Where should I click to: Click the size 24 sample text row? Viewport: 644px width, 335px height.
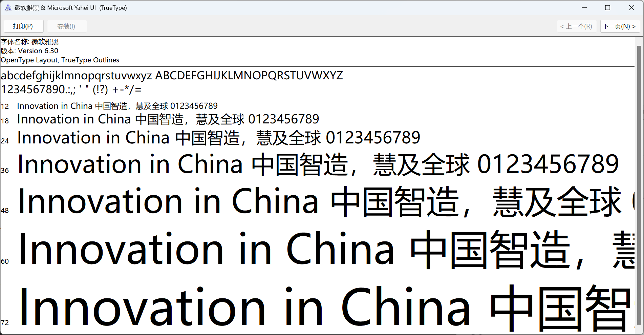pyautogui.click(x=219, y=138)
